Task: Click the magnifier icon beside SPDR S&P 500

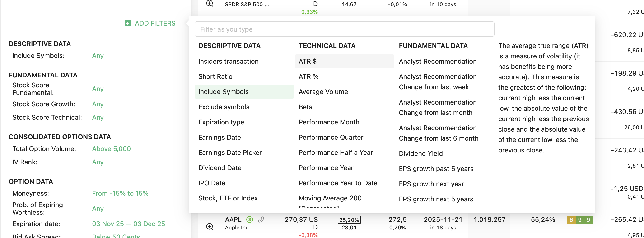Action: tap(210, 4)
